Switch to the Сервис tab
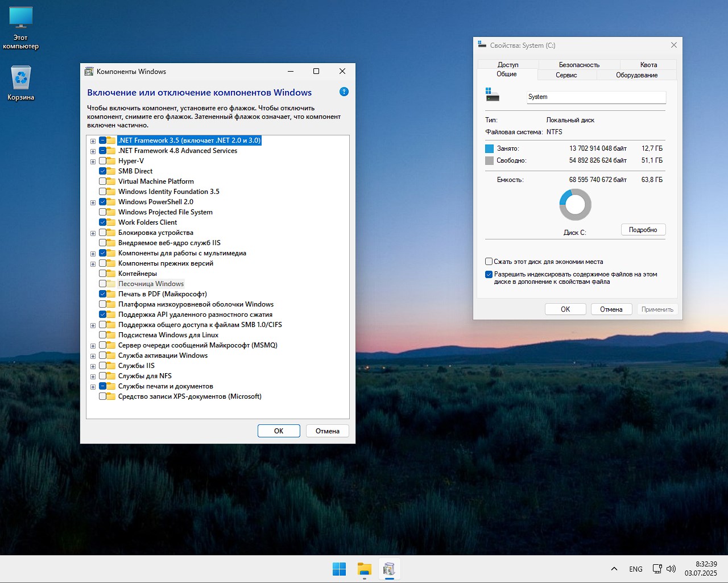728x583 pixels. point(566,75)
